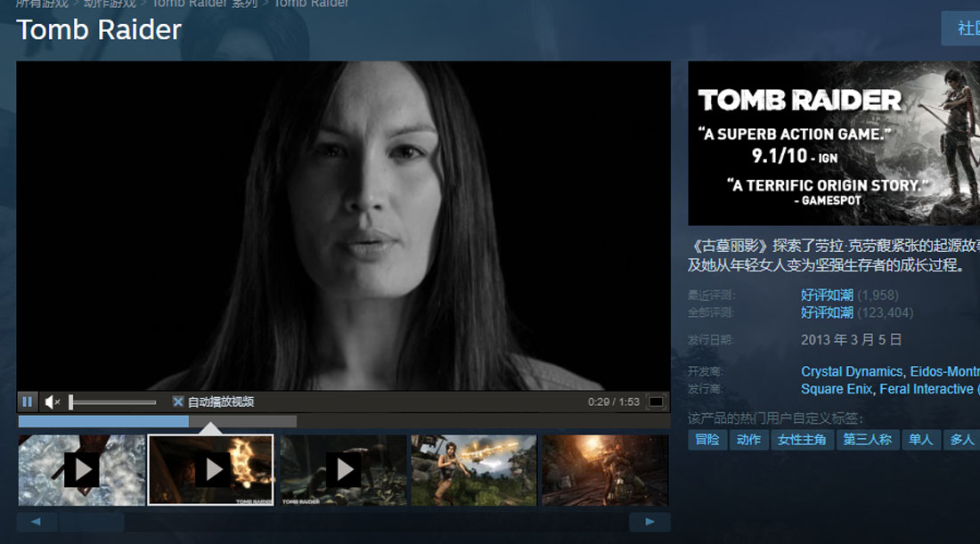Image resolution: width=980 pixels, height=544 pixels.
Task: Click the 《古墓丽影》 game description text
Action: (x=834, y=256)
